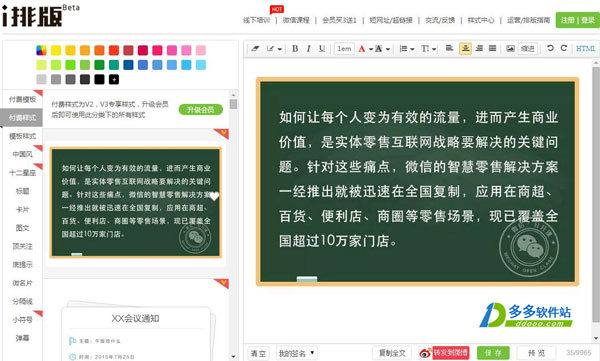
Task: Open the 样式中心 link
Action: click(481, 20)
